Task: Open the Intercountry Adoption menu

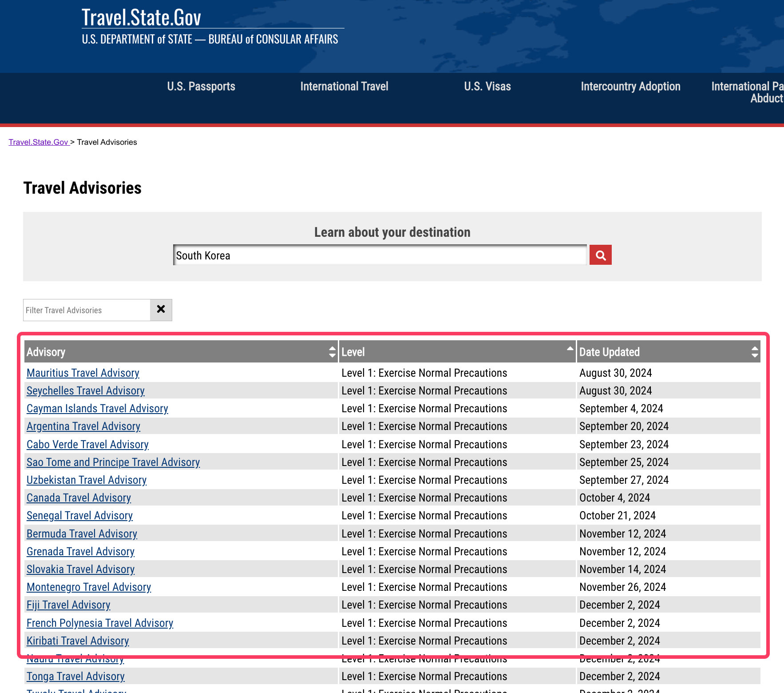Action: point(630,86)
